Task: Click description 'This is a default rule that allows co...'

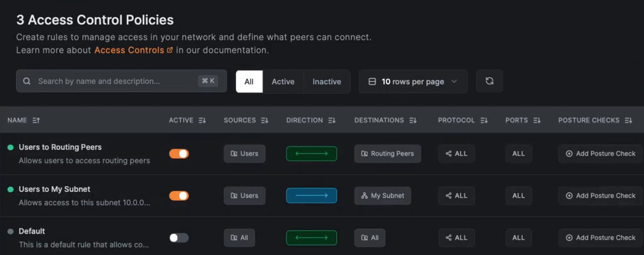Action: [84, 245]
